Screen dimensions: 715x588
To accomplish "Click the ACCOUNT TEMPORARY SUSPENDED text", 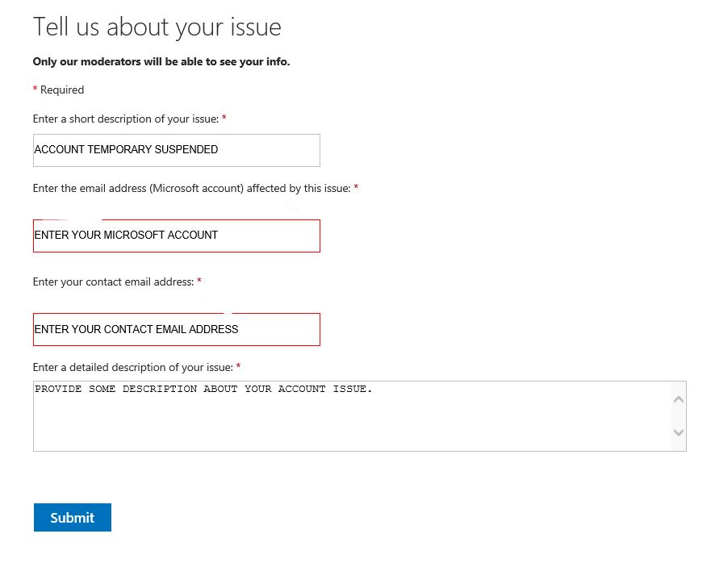I will tap(125, 149).
